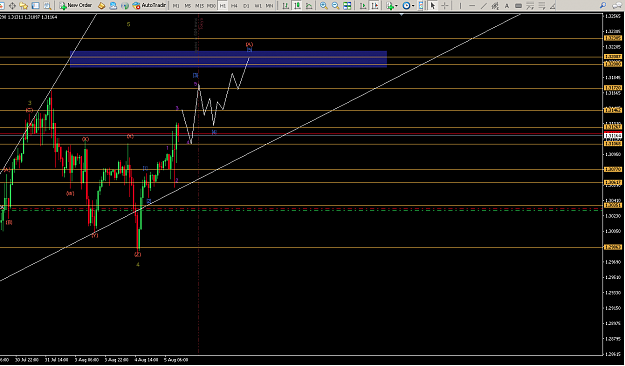Open the chat bubbles icon

[616, 6]
